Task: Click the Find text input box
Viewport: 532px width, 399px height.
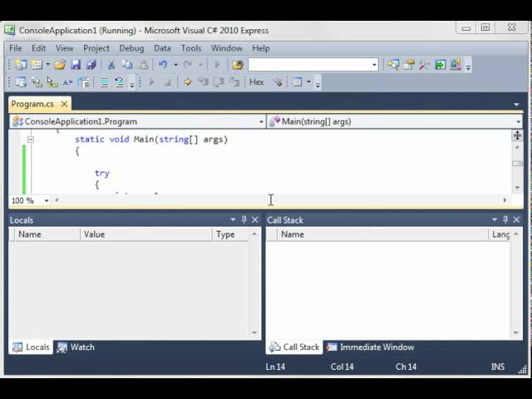Action: (309, 65)
